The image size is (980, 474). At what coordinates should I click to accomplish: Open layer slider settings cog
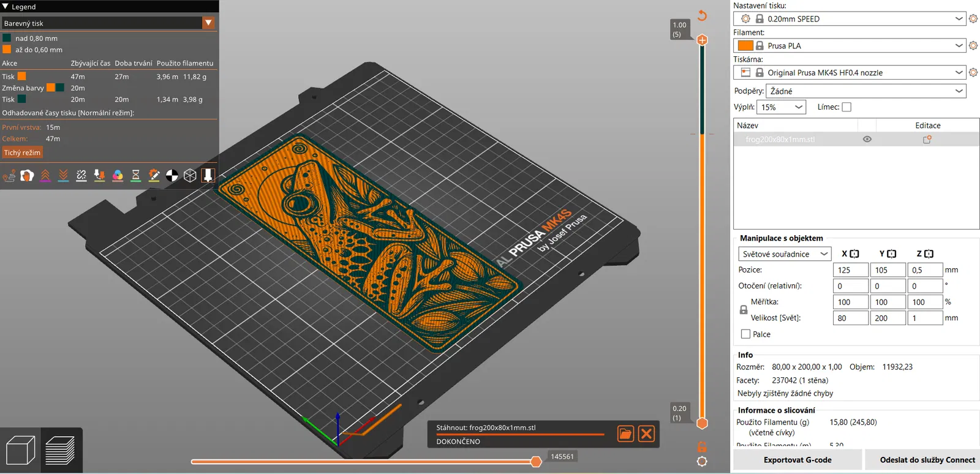click(702, 462)
